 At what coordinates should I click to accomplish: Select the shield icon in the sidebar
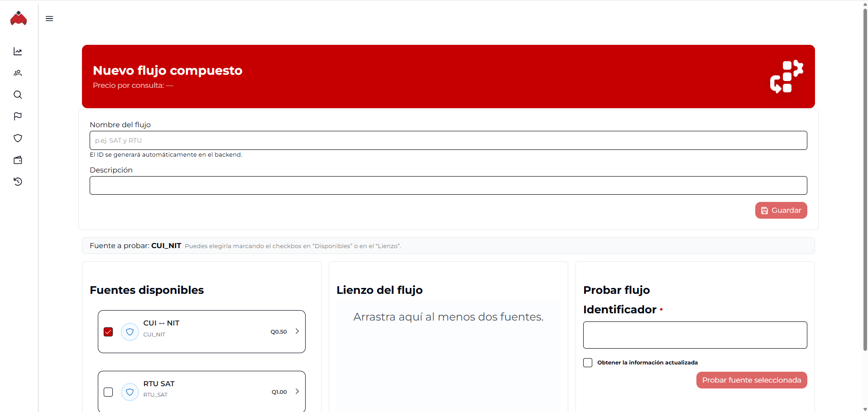18,138
